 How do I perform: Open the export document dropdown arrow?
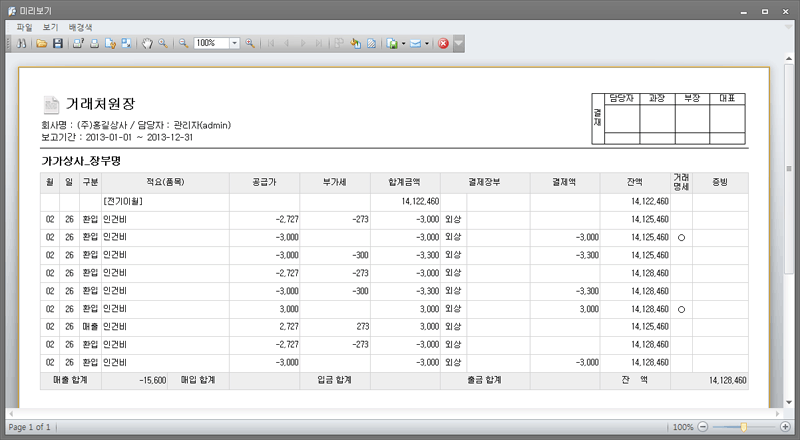click(403, 44)
